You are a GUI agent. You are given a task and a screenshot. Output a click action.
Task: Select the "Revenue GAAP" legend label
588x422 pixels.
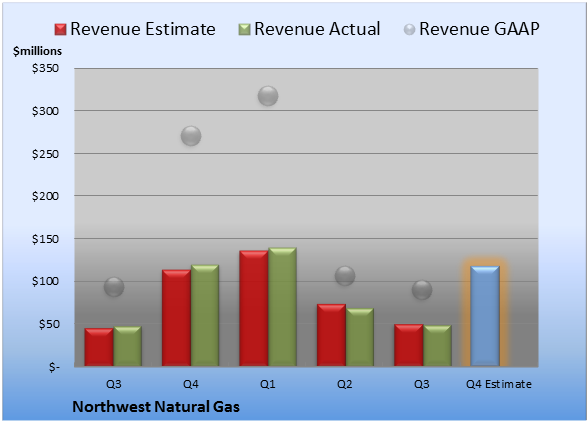click(x=479, y=29)
